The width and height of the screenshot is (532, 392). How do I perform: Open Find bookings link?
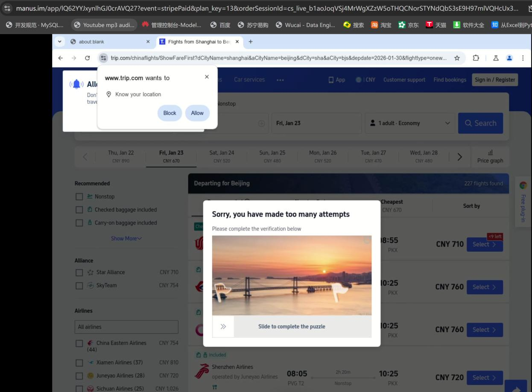click(x=450, y=80)
